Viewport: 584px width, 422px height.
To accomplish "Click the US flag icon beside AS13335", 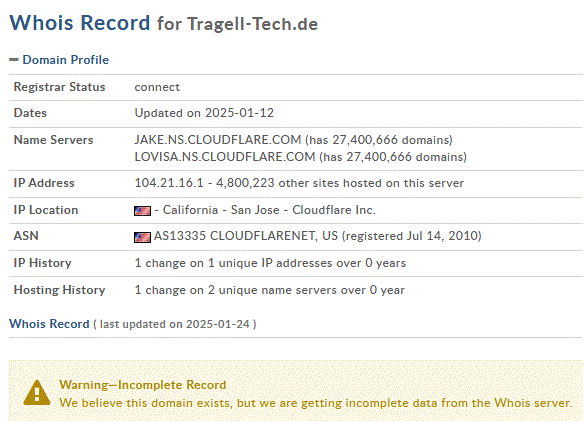I will point(142,237).
